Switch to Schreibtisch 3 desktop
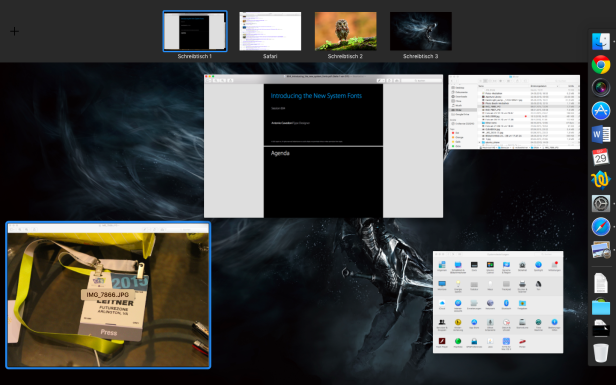Image resolution: width=616 pixels, height=385 pixels. click(x=420, y=31)
